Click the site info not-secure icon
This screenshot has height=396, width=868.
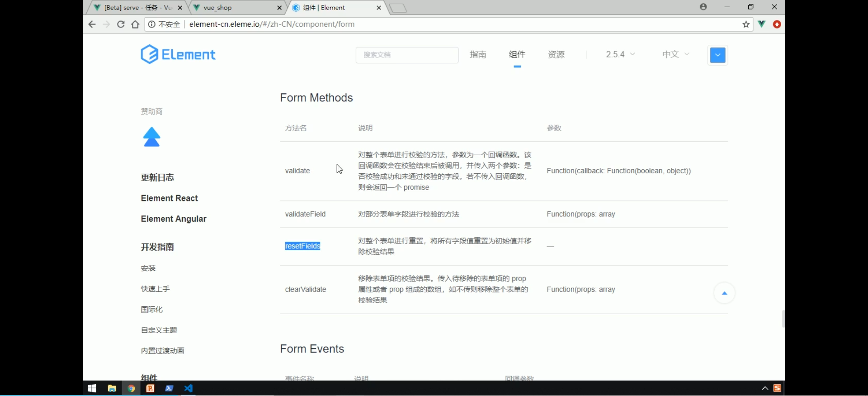pos(152,24)
